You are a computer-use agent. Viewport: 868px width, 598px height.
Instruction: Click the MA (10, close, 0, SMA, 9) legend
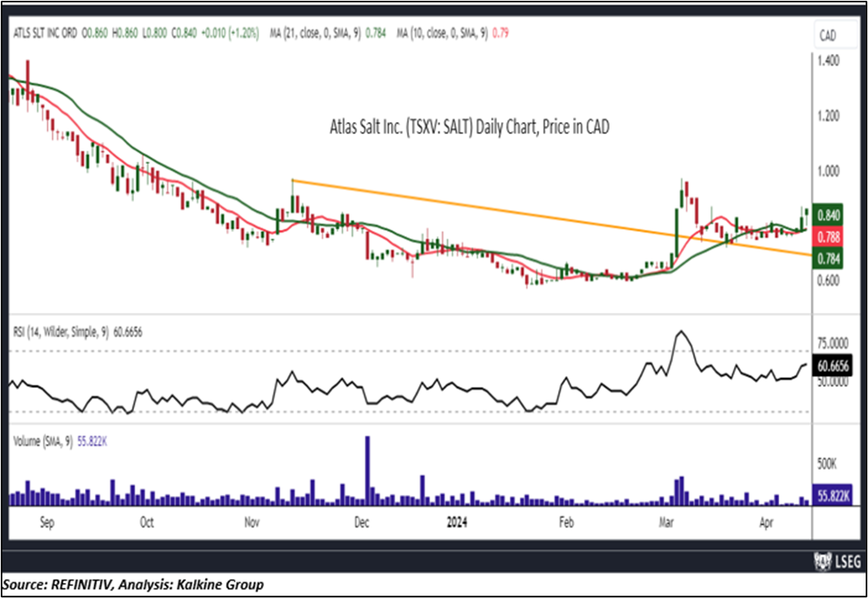[x=443, y=34]
